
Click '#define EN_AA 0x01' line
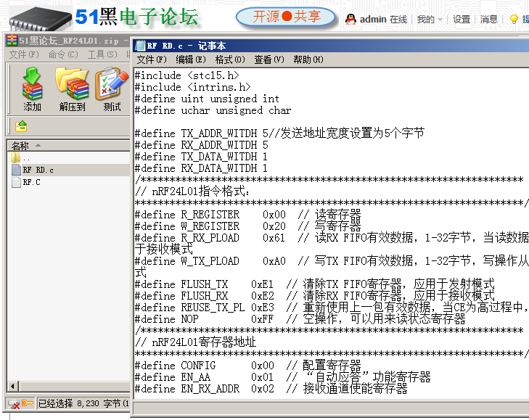point(283,377)
